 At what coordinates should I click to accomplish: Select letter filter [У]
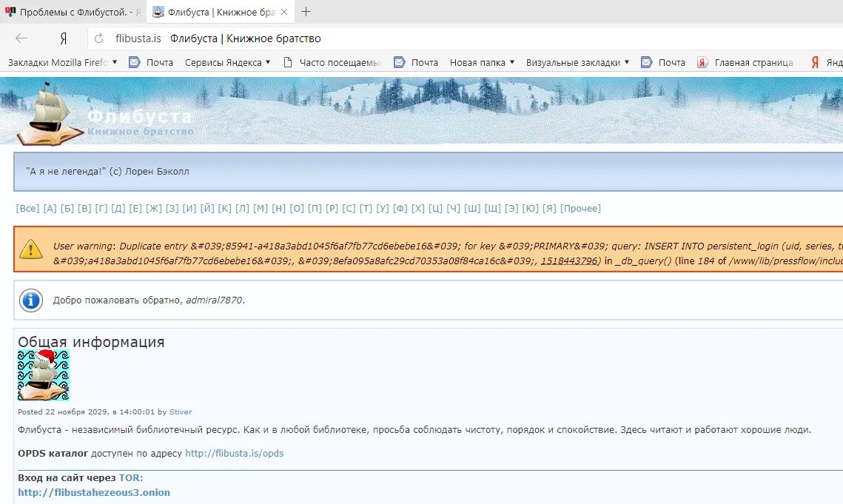point(383,208)
